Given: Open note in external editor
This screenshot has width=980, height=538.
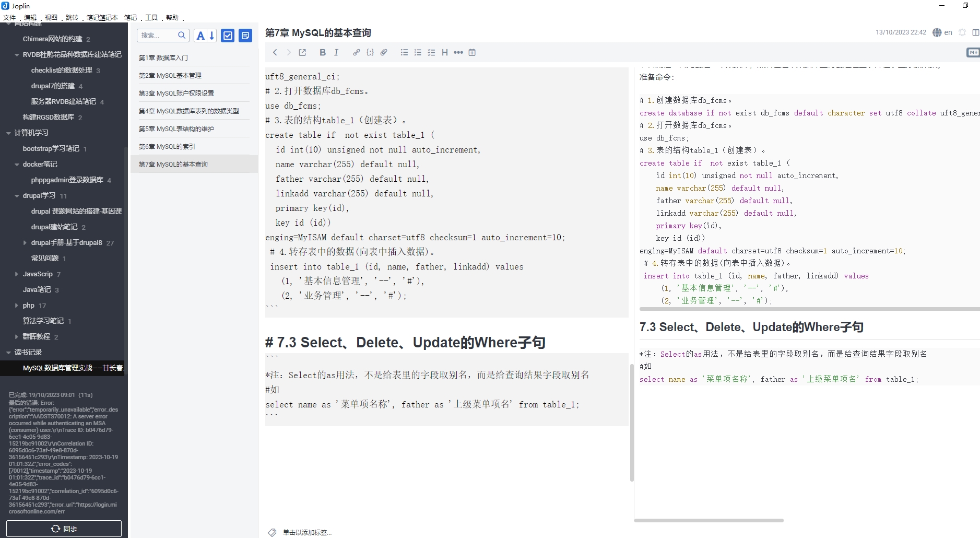Looking at the screenshot, I should tap(302, 52).
